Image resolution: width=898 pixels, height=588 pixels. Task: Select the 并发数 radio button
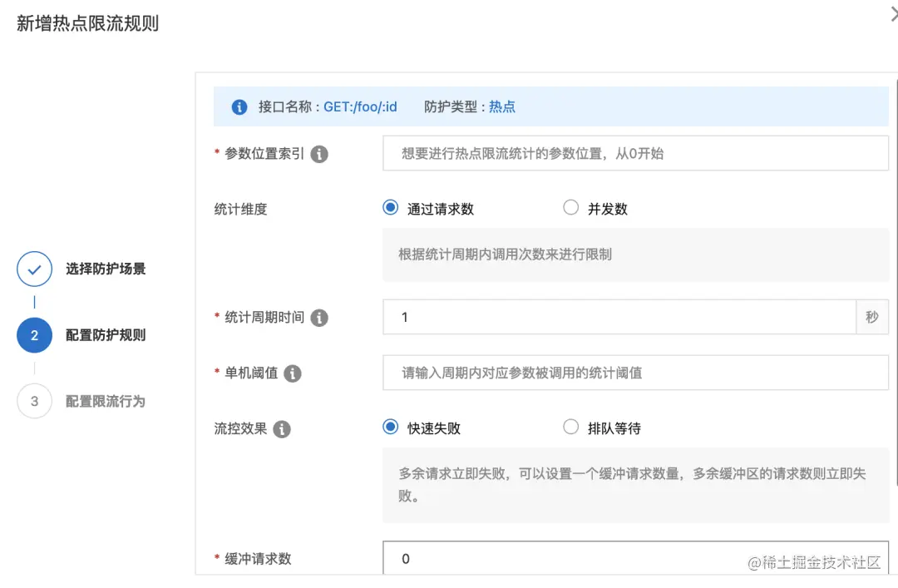pyautogui.click(x=571, y=207)
